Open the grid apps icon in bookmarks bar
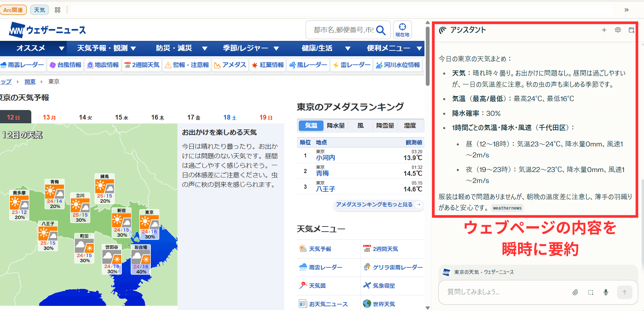The image size is (644, 311). 58,10
